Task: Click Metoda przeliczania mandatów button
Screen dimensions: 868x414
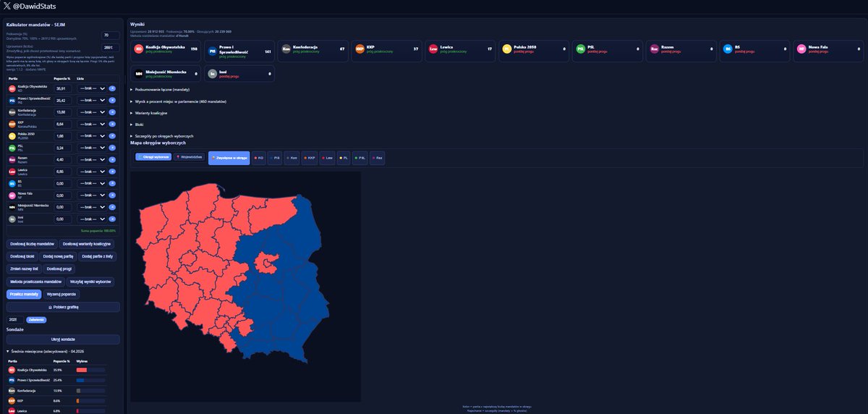Action: [35, 281]
